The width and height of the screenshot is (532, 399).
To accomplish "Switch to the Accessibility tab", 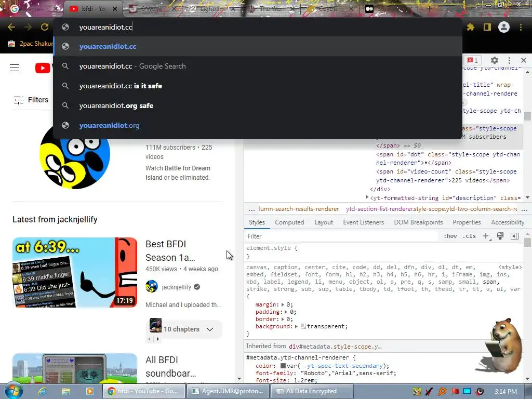I will 508,222.
